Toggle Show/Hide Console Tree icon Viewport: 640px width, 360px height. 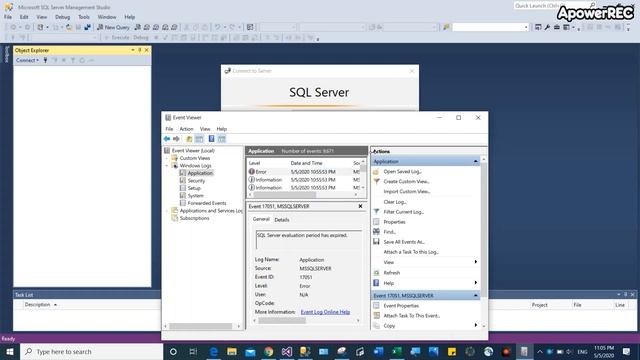pos(199,139)
